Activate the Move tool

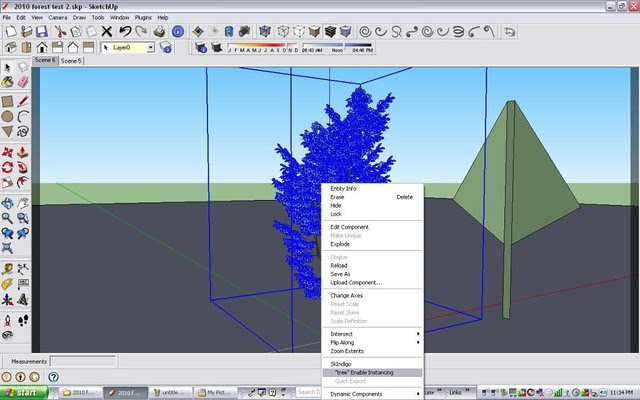tap(7, 152)
